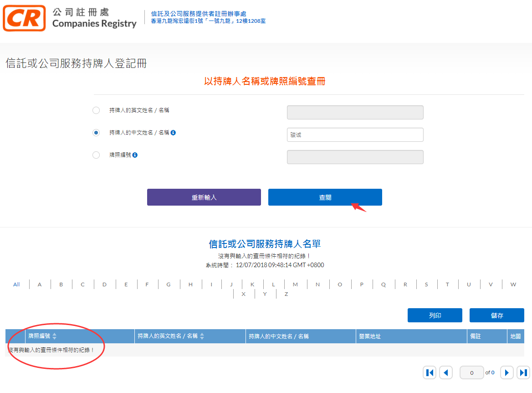532x393 pixels.
Task: Filter list by All tab
Action: click(x=16, y=284)
